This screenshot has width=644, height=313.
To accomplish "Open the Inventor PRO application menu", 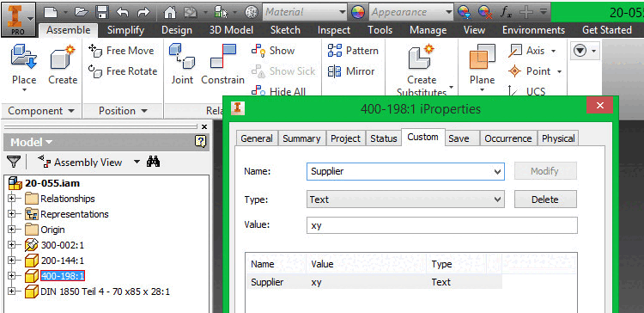I will 19,19.
